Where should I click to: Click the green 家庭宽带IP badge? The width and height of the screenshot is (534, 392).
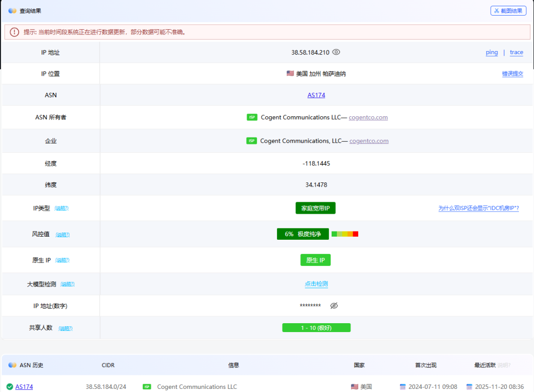(315, 208)
